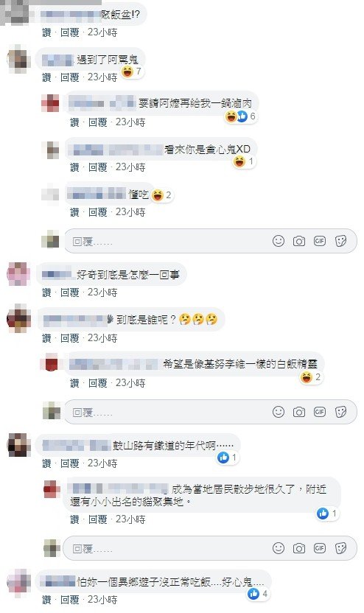
Task: Click the second reply input field
Action: [210, 412]
